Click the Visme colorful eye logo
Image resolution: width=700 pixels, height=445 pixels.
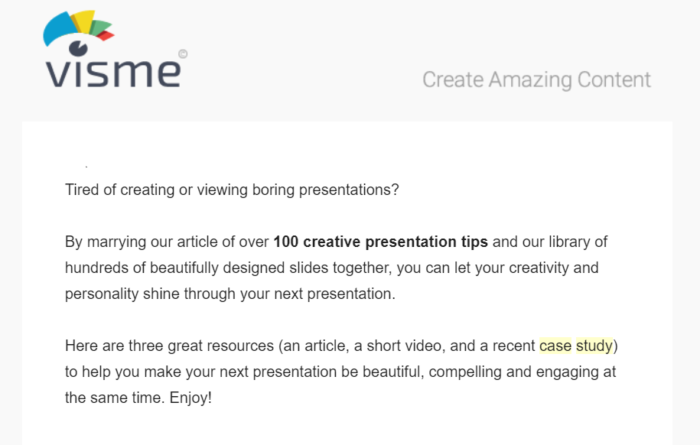82,32
